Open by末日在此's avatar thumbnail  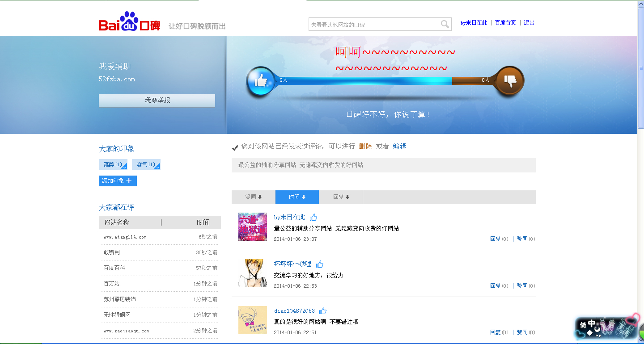click(252, 227)
